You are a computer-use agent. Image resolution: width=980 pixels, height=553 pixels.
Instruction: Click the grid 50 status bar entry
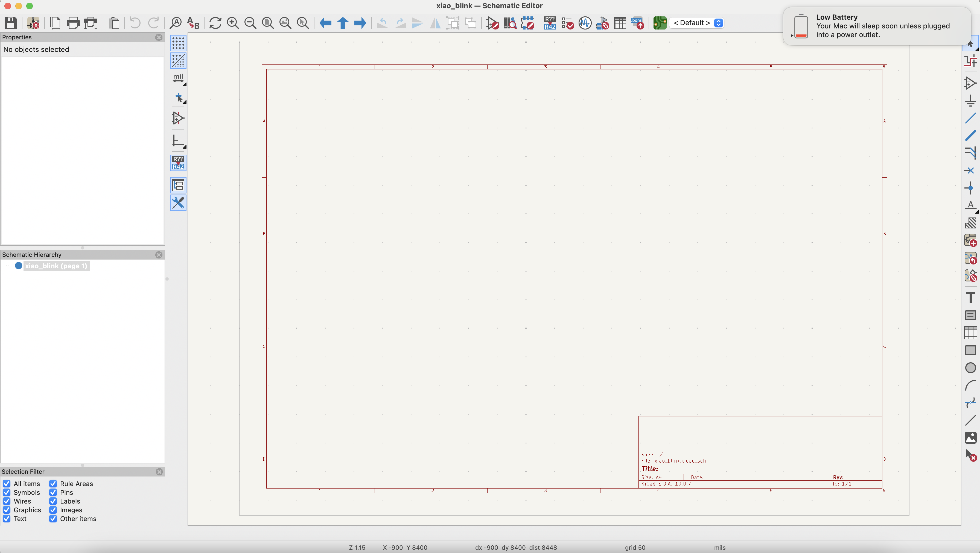[x=635, y=547]
